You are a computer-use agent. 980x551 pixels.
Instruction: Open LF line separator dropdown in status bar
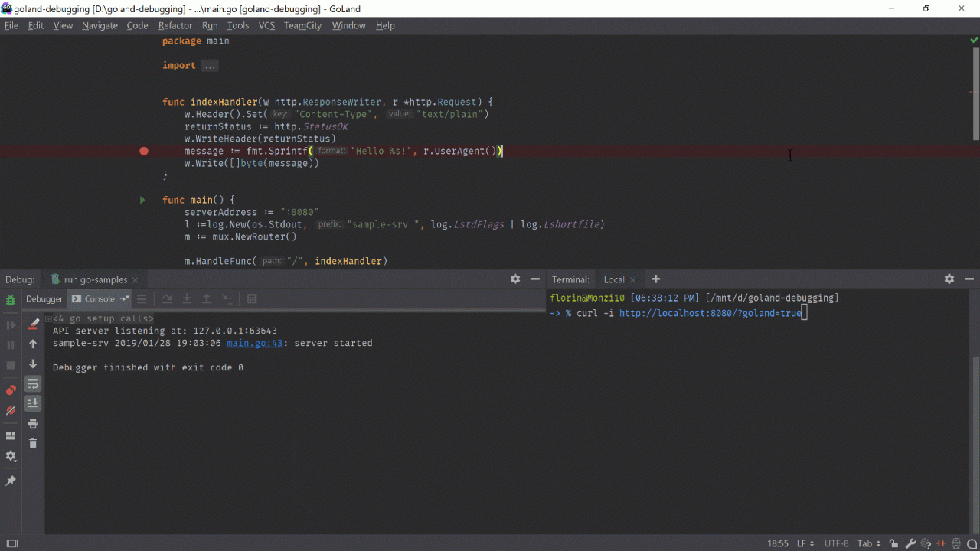coord(805,543)
